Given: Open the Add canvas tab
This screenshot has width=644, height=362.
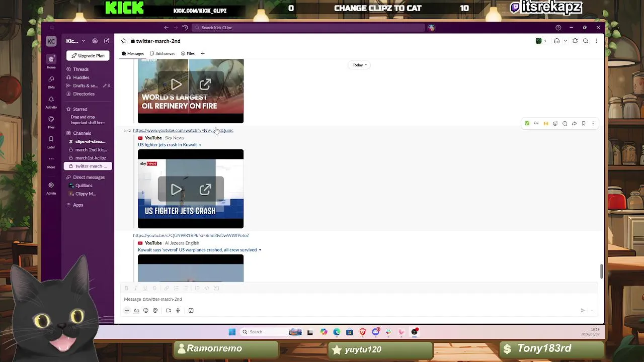Looking at the screenshot, I should tap(163, 53).
